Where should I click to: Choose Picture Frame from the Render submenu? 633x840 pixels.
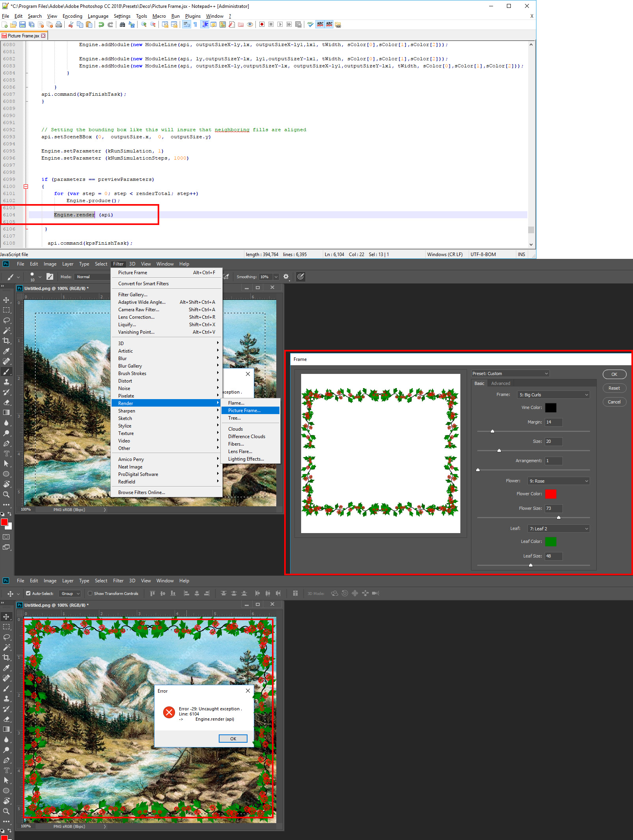244,410
